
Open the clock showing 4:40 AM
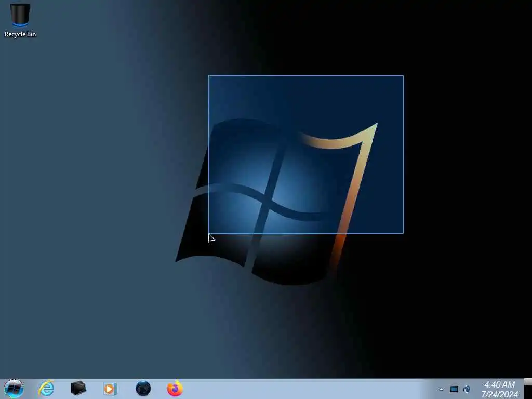[x=499, y=390]
